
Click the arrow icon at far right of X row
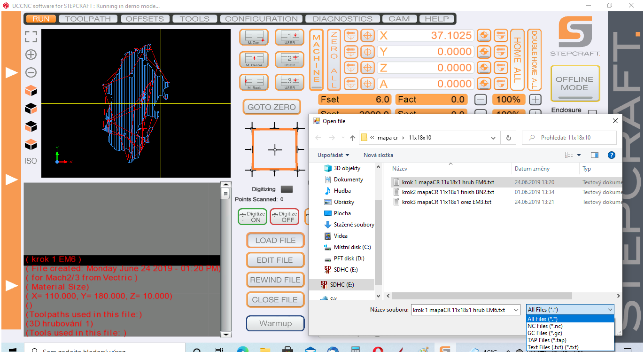[x=501, y=36]
